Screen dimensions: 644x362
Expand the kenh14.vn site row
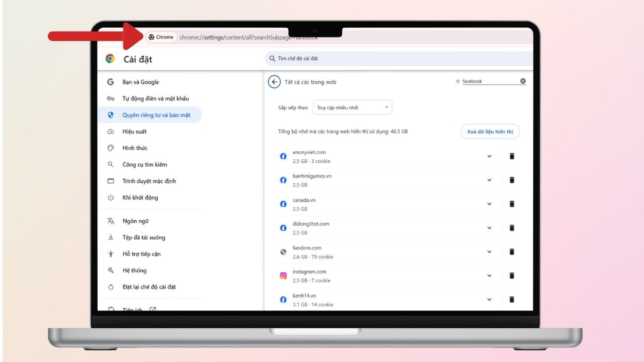click(489, 299)
